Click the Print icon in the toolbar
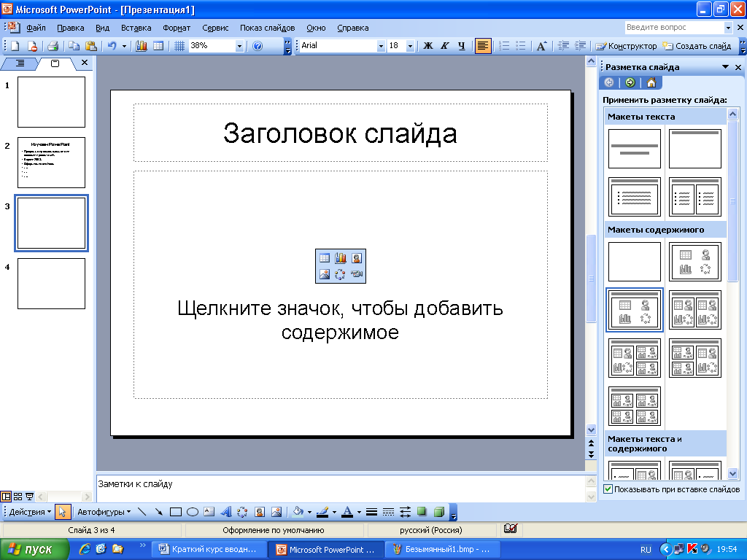Viewport: 747px width, 560px height. tap(53, 46)
